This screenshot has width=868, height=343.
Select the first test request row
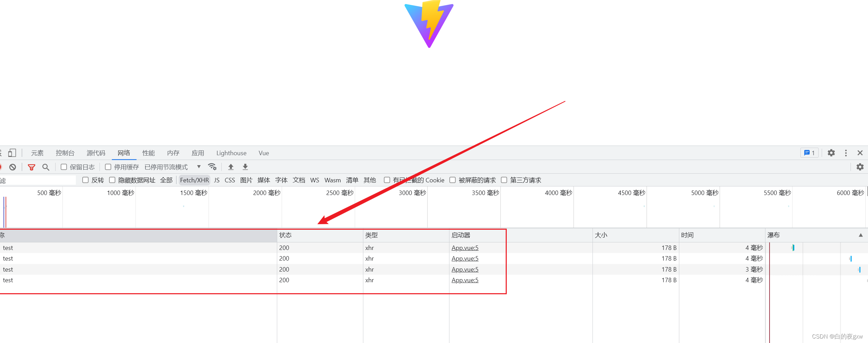pyautogui.click(x=434, y=248)
